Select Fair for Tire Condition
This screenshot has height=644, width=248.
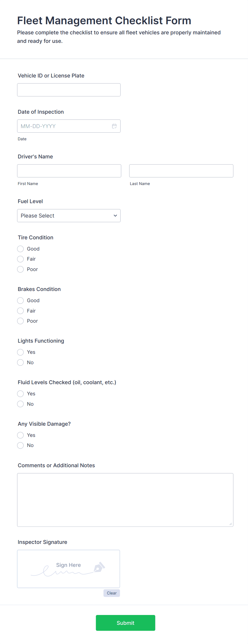click(x=20, y=259)
